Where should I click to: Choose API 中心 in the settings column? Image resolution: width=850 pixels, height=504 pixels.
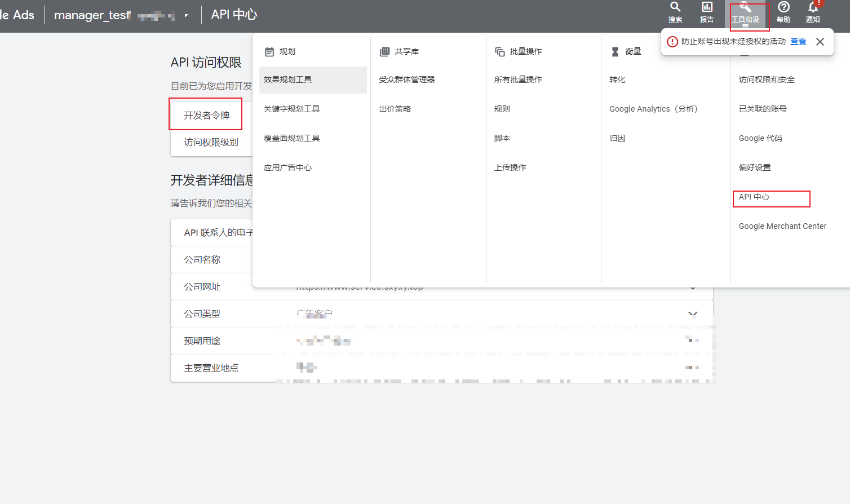pyautogui.click(x=754, y=197)
